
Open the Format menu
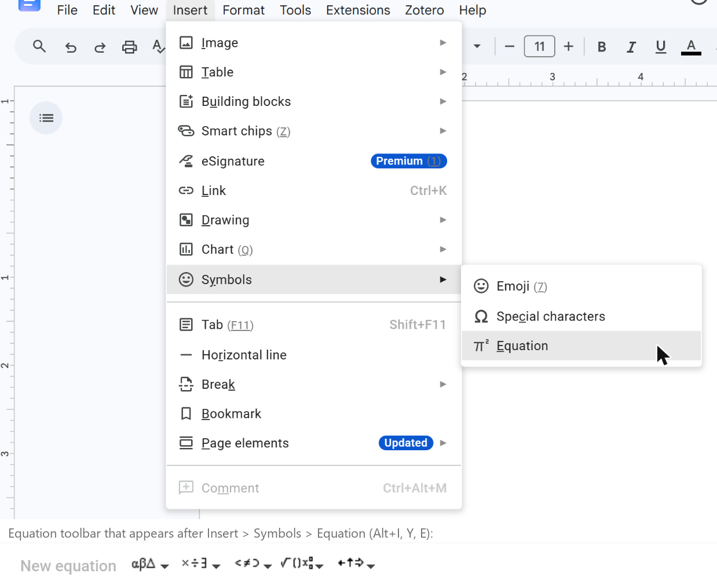click(243, 10)
